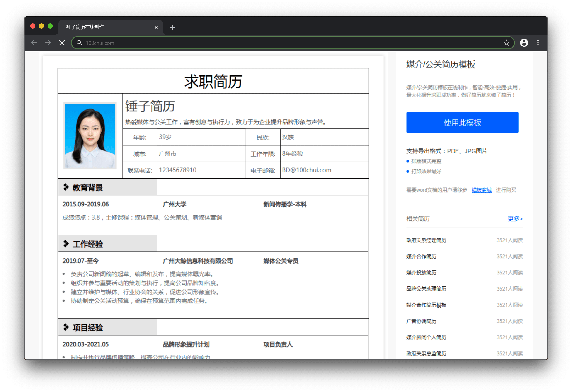
Task: Click the phone number 12345678910
Action: tap(177, 170)
